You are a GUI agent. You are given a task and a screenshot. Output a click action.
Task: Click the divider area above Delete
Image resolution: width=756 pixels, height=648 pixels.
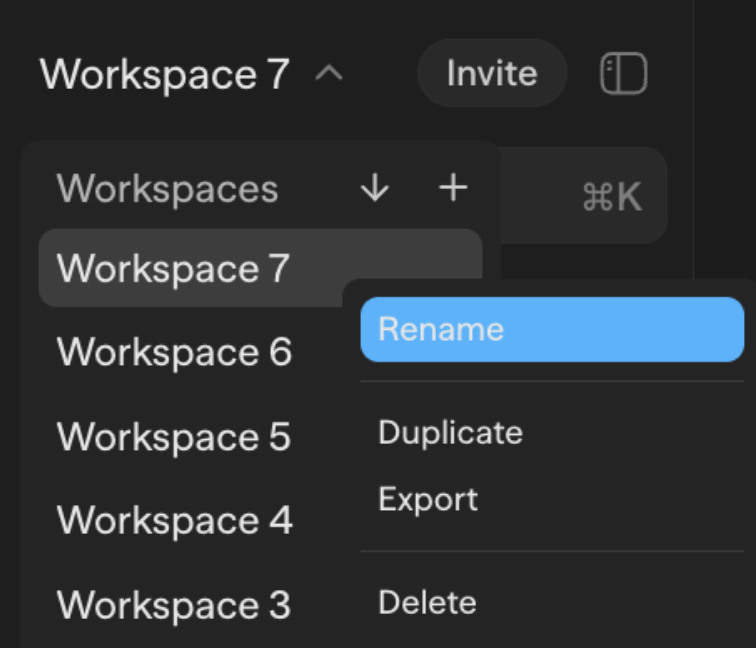552,550
